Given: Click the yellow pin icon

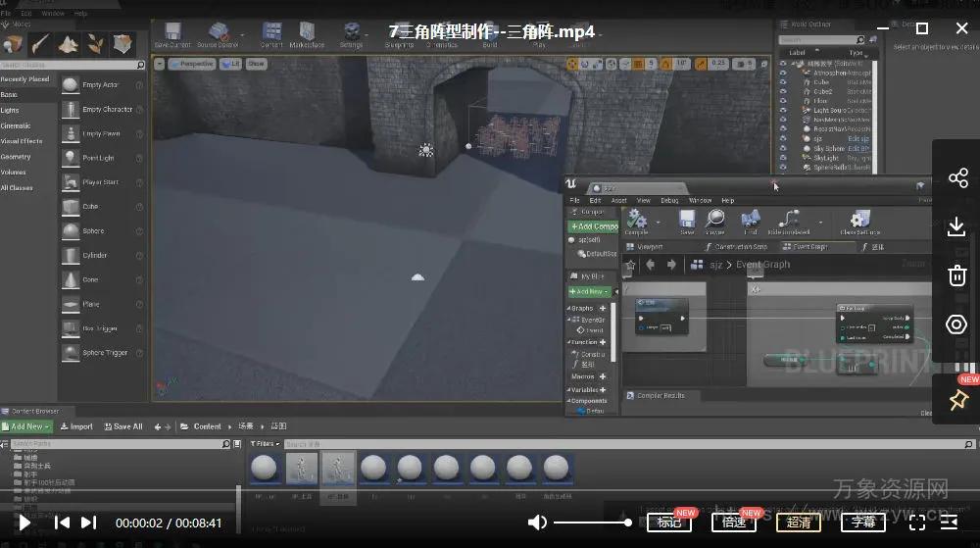Looking at the screenshot, I should coord(957,400).
